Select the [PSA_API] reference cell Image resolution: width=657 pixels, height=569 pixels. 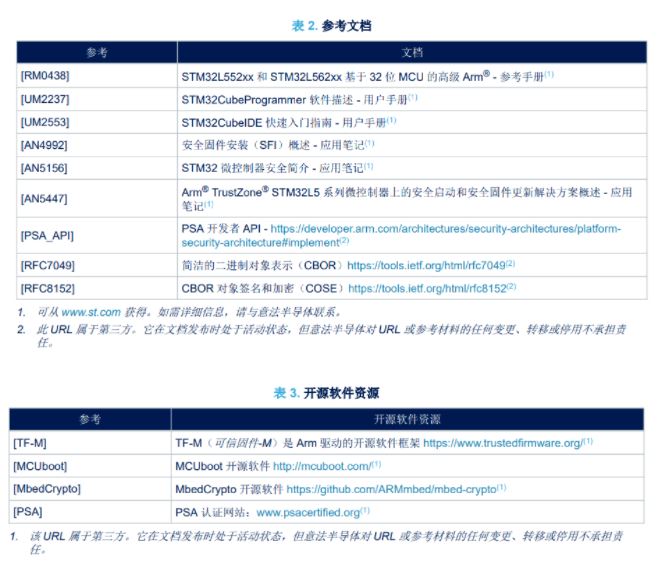point(97,235)
